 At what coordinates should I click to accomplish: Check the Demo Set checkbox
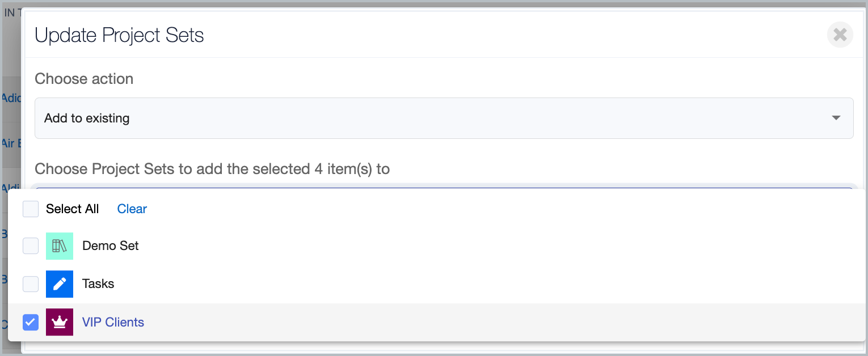pos(31,246)
